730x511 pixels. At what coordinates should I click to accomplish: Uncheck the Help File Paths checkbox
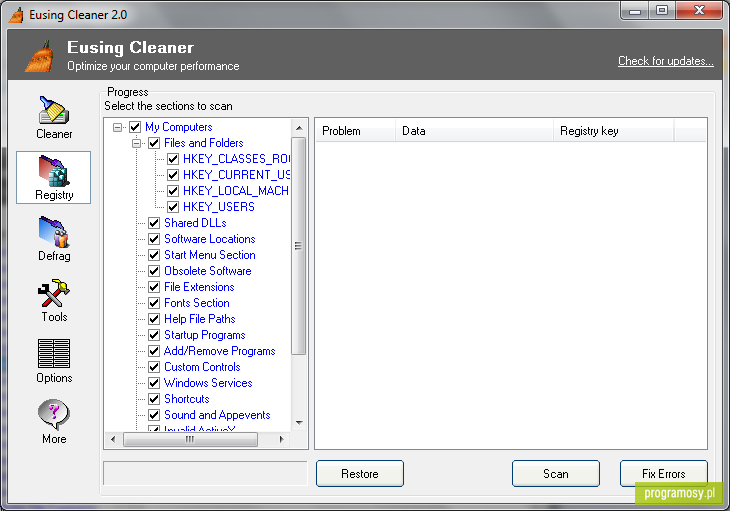tap(154, 319)
